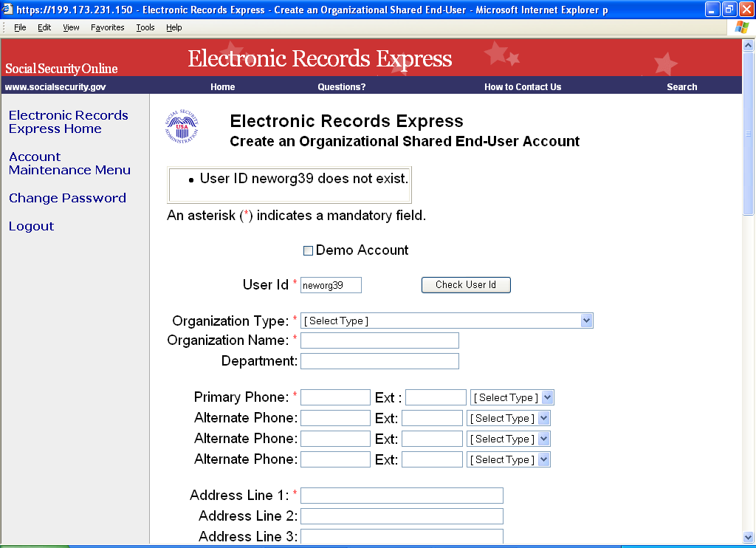756x548 pixels.
Task: Click the third Alternate Phone number field
Action: (335, 459)
